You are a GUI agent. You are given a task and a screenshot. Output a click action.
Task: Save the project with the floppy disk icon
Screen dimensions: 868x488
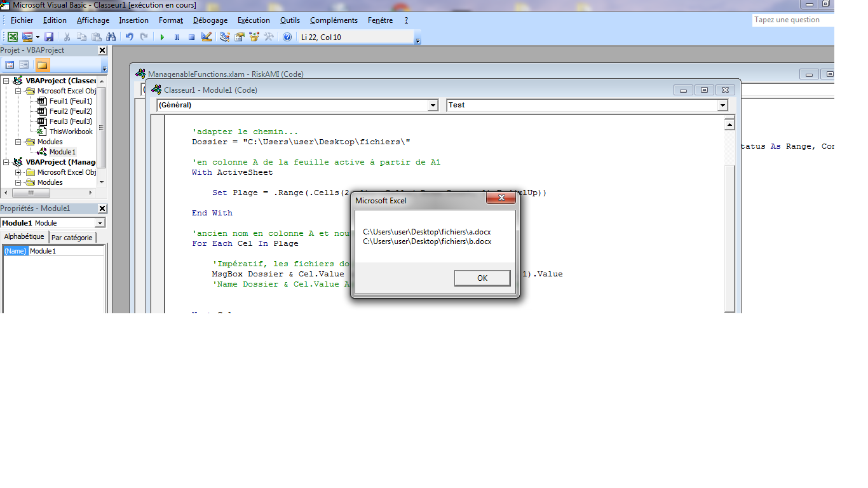pos(49,37)
